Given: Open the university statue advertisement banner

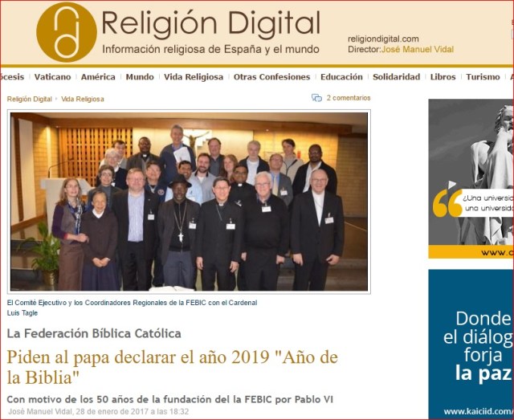Looking at the screenshot, I should (471, 178).
